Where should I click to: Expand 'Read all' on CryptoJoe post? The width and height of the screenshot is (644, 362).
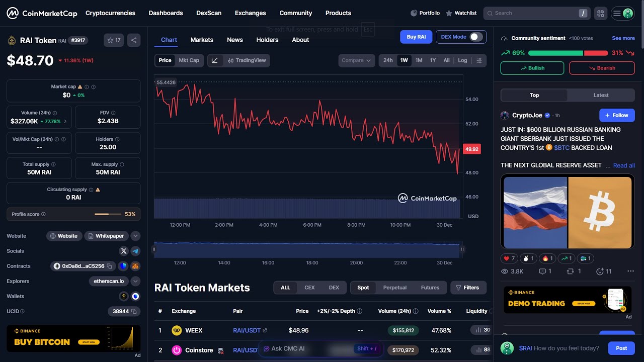click(x=624, y=165)
